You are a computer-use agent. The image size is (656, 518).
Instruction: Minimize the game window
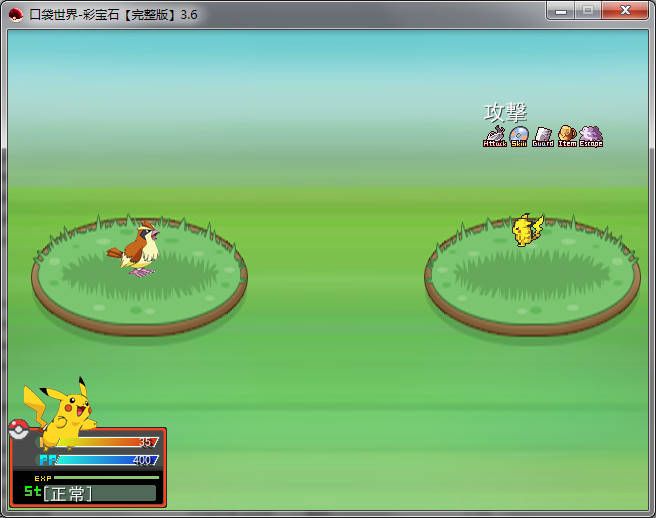(x=561, y=10)
